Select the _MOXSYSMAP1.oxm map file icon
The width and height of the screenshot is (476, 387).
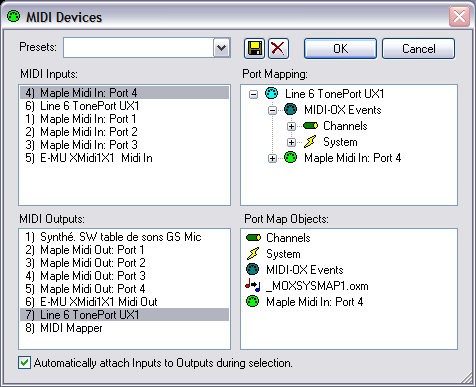pos(253,286)
